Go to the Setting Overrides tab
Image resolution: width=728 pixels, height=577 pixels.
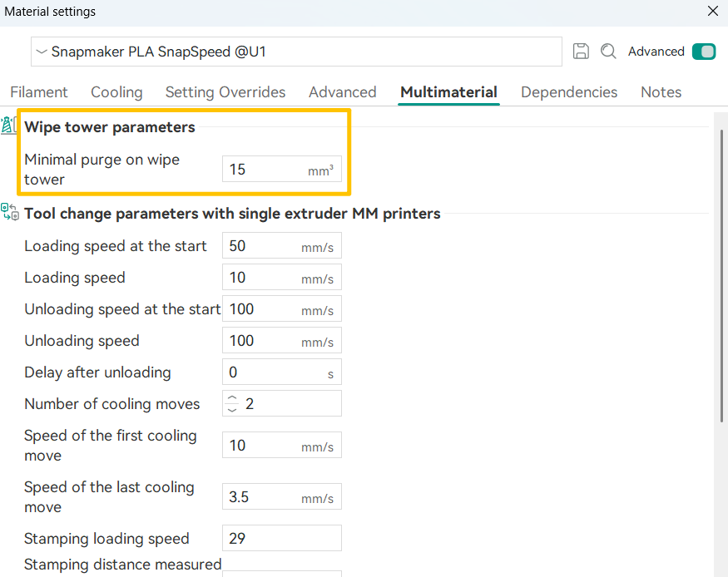[x=225, y=92]
